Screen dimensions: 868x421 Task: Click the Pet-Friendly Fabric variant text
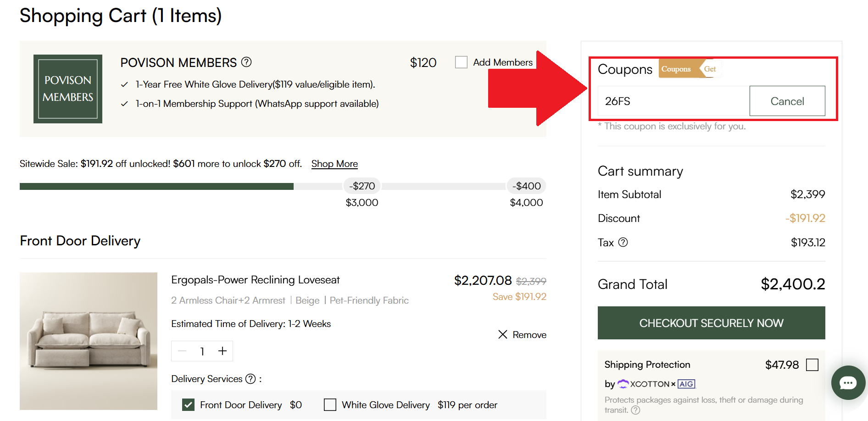click(369, 300)
